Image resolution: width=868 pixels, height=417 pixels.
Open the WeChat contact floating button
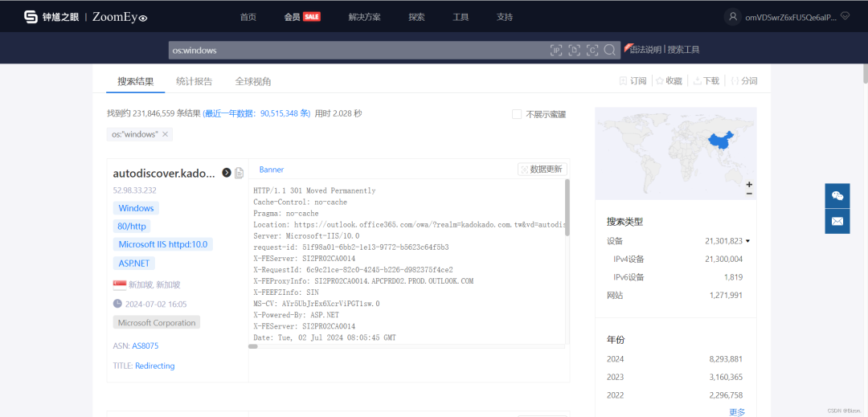tap(837, 196)
